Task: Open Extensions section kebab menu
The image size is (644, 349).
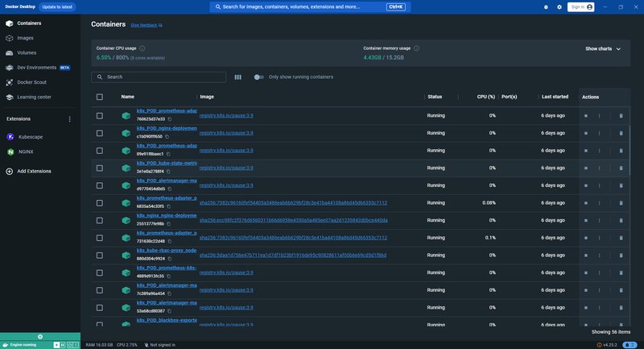Action: (x=69, y=119)
